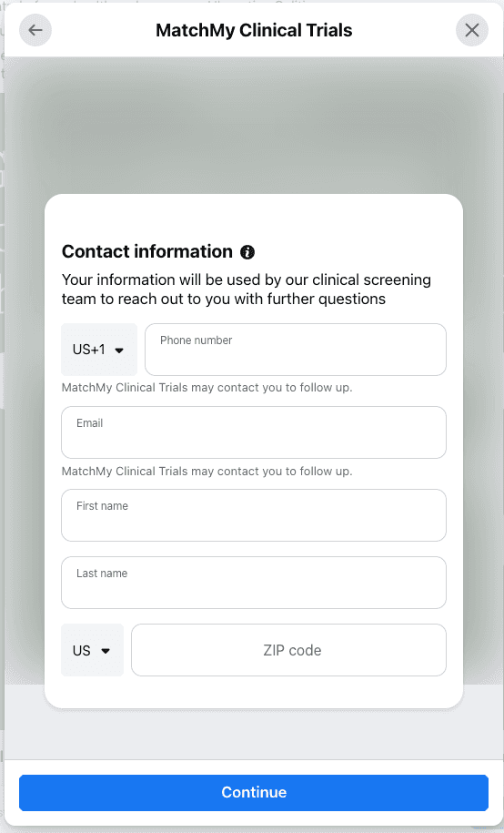Place cursor in the ZIP code field

[289, 650]
